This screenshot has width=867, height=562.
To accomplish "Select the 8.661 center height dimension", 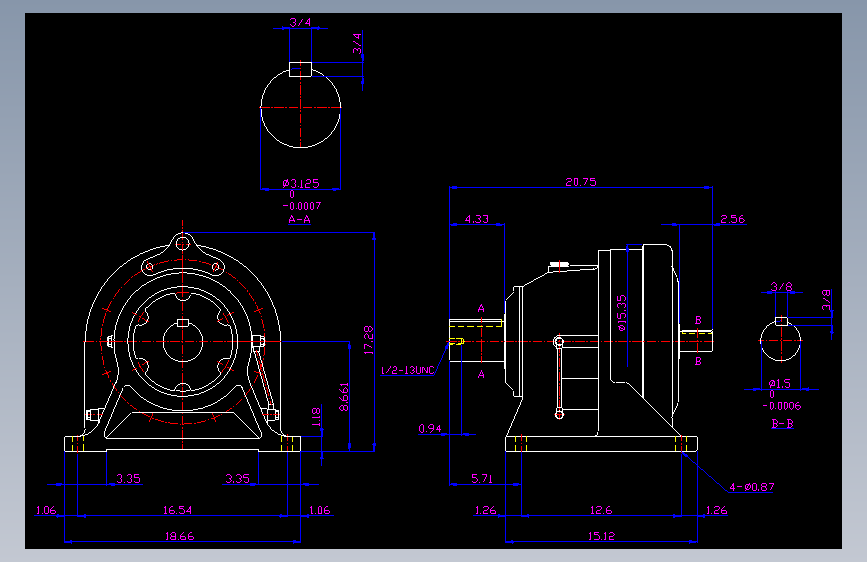I will tap(344, 397).
